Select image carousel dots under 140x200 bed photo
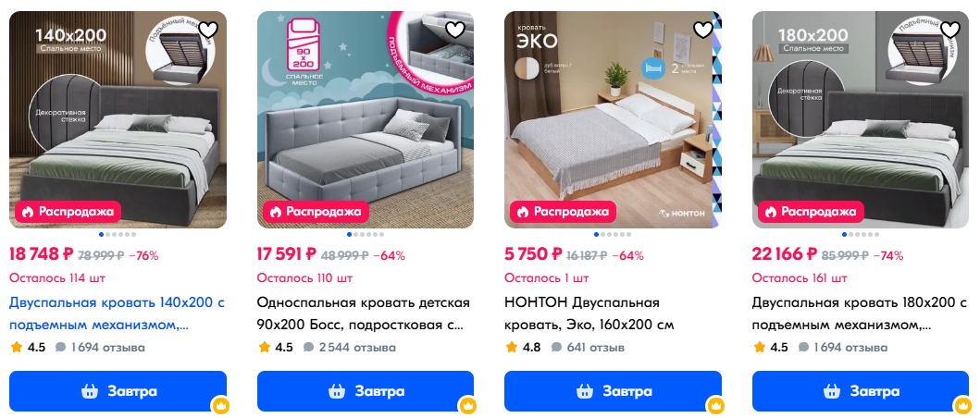 (x=118, y=235)
